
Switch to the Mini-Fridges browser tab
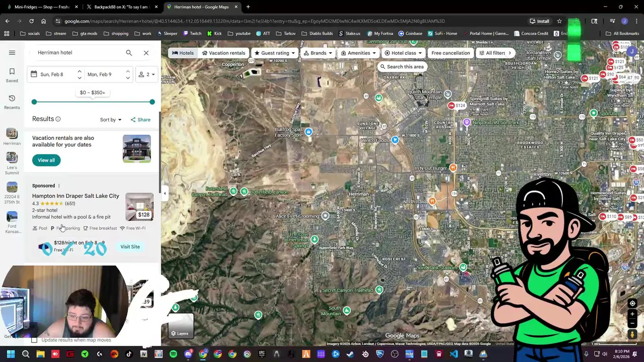click(42, 7)
